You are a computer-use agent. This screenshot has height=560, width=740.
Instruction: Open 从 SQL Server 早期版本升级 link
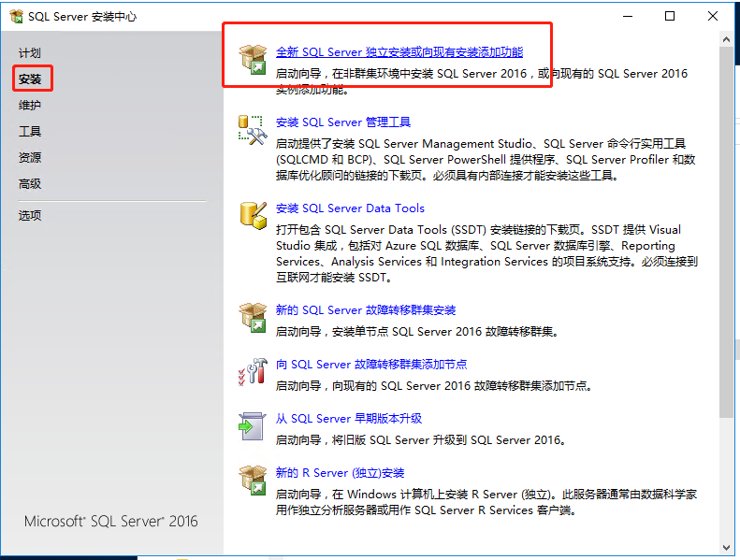(349, 419)
